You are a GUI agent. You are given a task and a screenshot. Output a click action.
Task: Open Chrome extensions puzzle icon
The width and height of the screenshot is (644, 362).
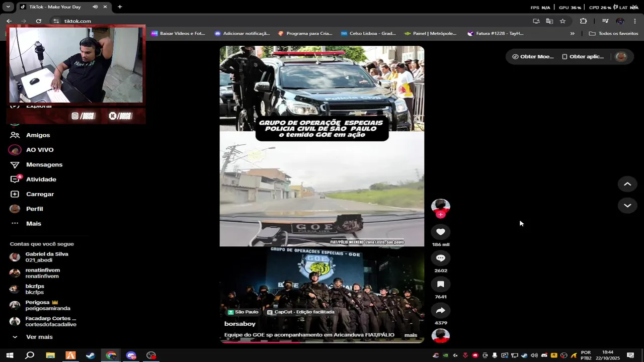pos(584,21)
